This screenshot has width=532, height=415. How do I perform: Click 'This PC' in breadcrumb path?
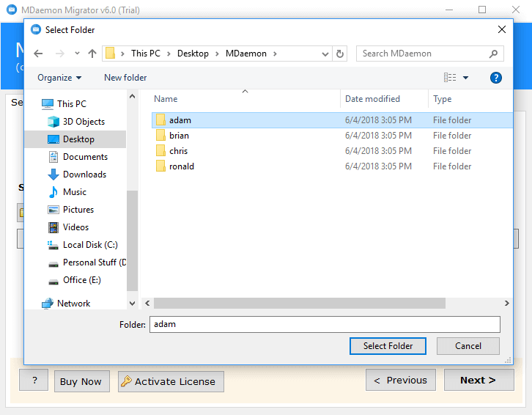(x=146, y=54)
